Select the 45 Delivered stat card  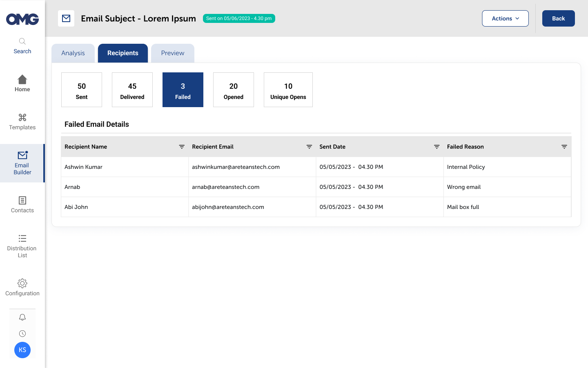(x=132, y=90)
